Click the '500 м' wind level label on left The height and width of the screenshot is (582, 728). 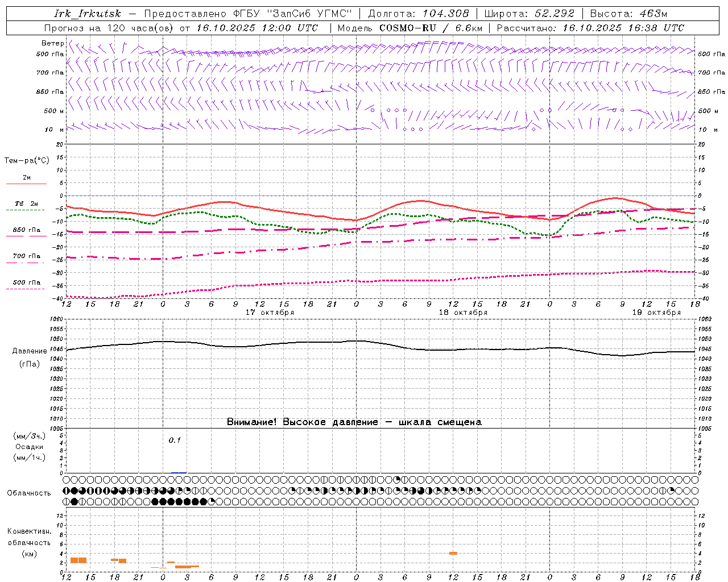pyautogui.click(x=55, y=111)
